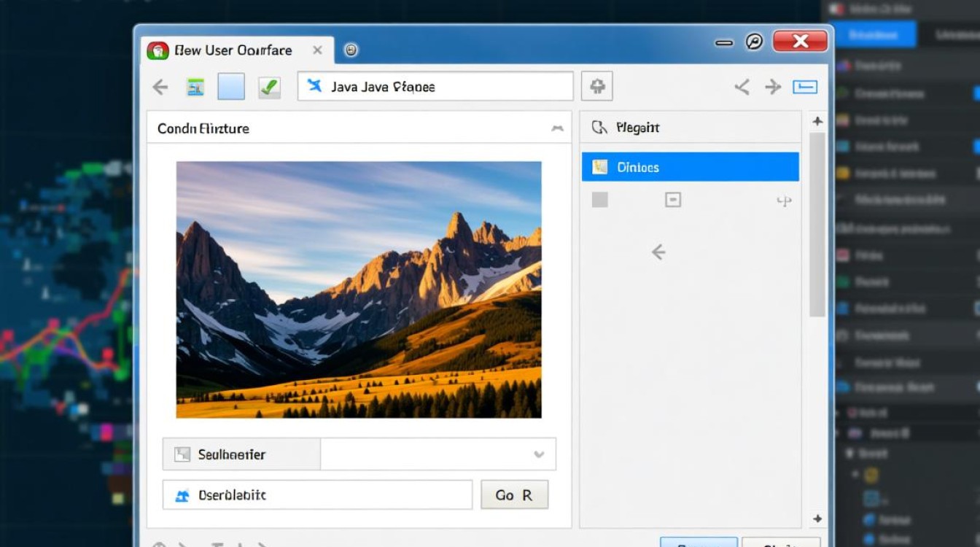
Task: Click the back arrow in the toolbar
Action: tap(160, 88)
